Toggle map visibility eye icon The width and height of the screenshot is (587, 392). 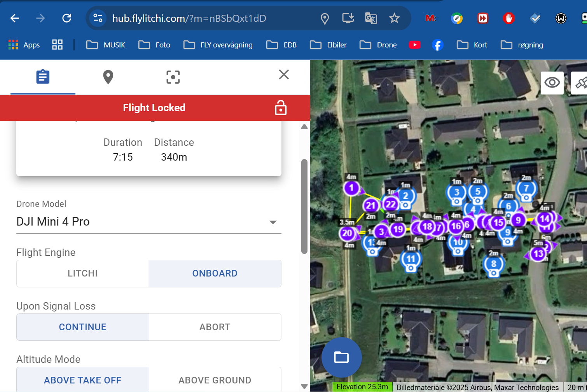552,82
